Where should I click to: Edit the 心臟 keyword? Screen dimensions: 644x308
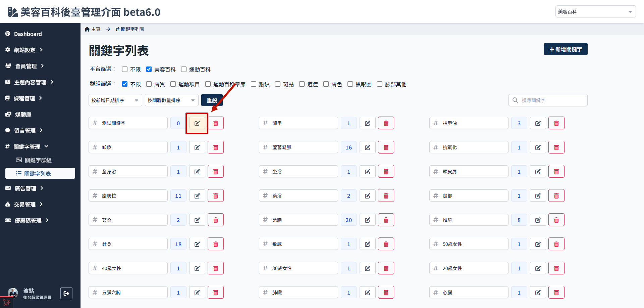(x=538, y=293)
